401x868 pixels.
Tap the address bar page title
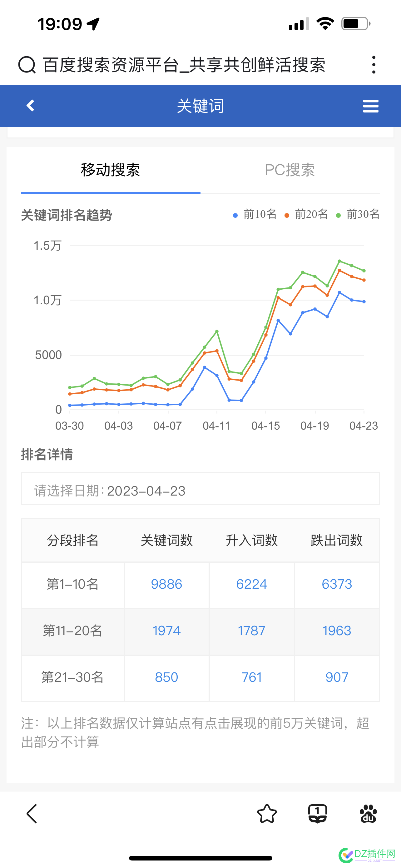pyautogui.click(x=184, y=65)
